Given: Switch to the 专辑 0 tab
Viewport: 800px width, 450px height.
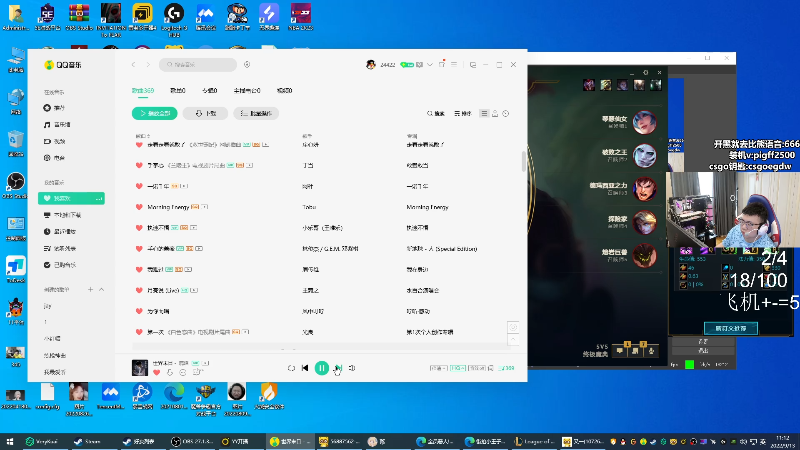Looking at the screenshot, I should click(x=210, y=90).
